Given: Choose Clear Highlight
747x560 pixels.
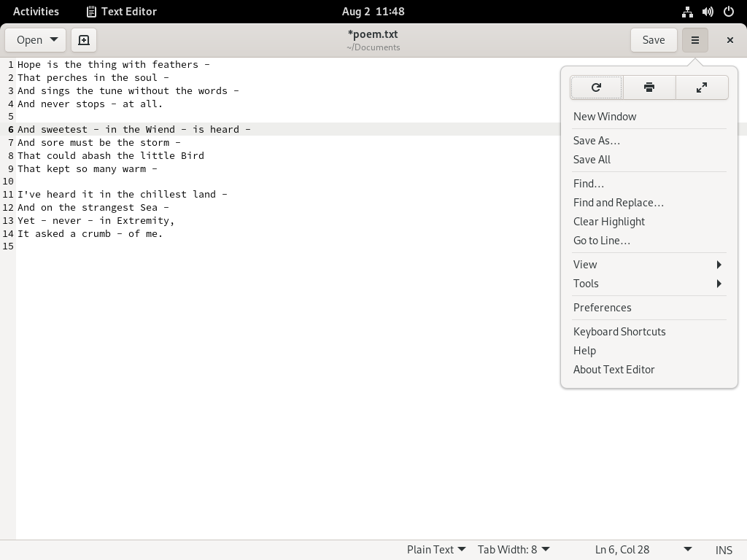Looking at the screenshot, I should 649,222.
